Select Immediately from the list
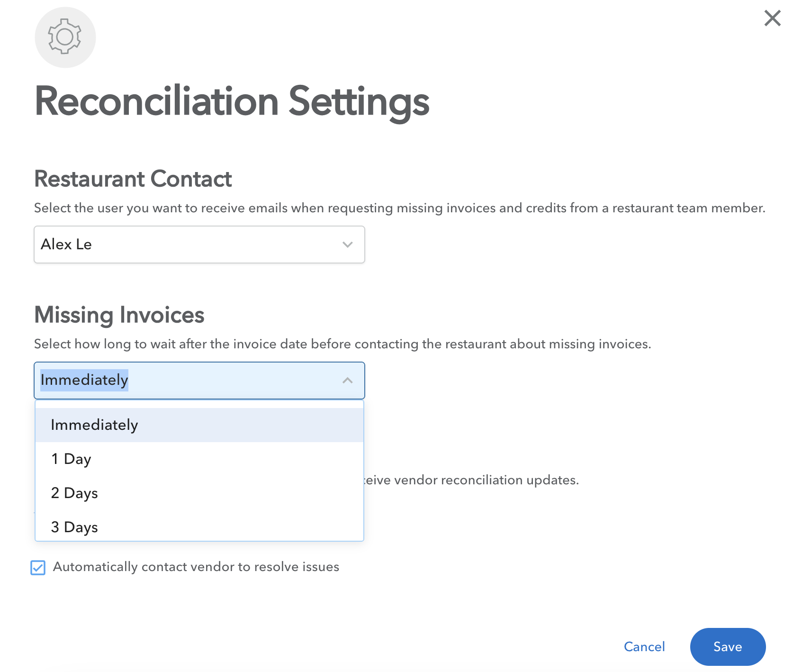 94,424
